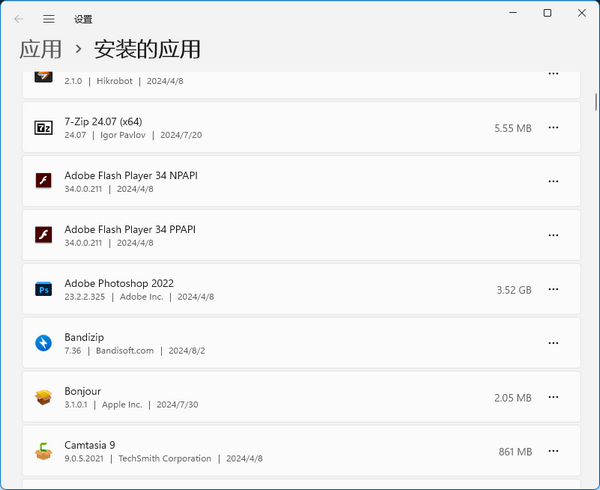Click the 2024/7/20 install date
This screenshot has height=490, width=600.
point(181,135)
